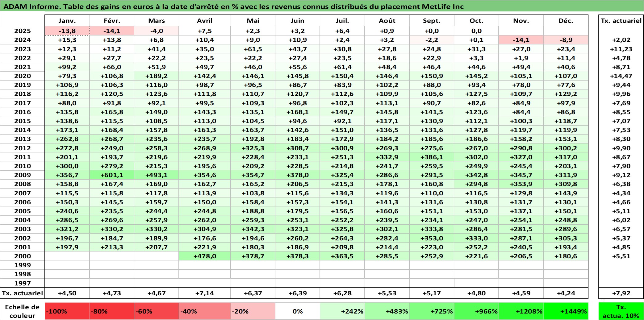Click the Echelle de couleur label
644x320 pixels.
coord(22,311)
